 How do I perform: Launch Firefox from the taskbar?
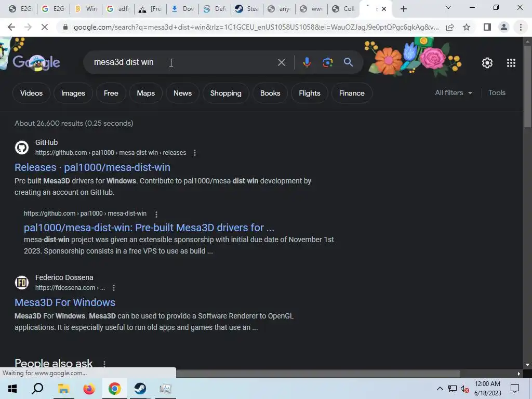[89, 389]
